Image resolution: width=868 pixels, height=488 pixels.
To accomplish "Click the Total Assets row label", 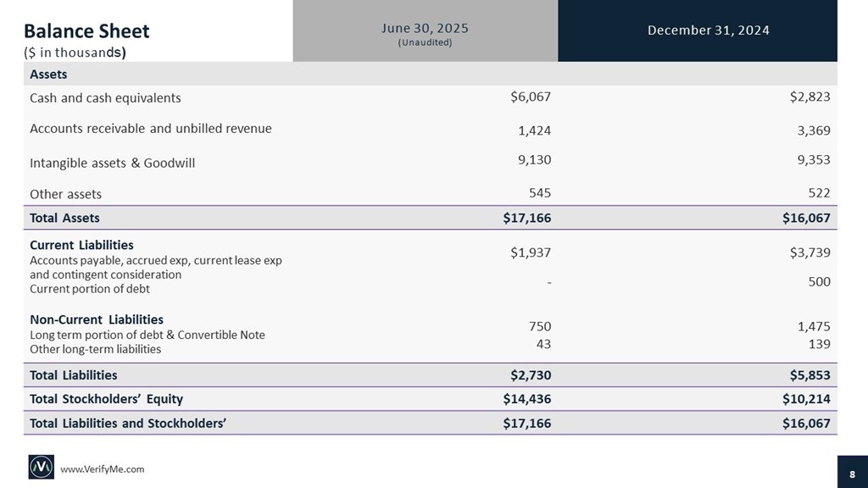I will pyautogui.click(x=64, y=218).
